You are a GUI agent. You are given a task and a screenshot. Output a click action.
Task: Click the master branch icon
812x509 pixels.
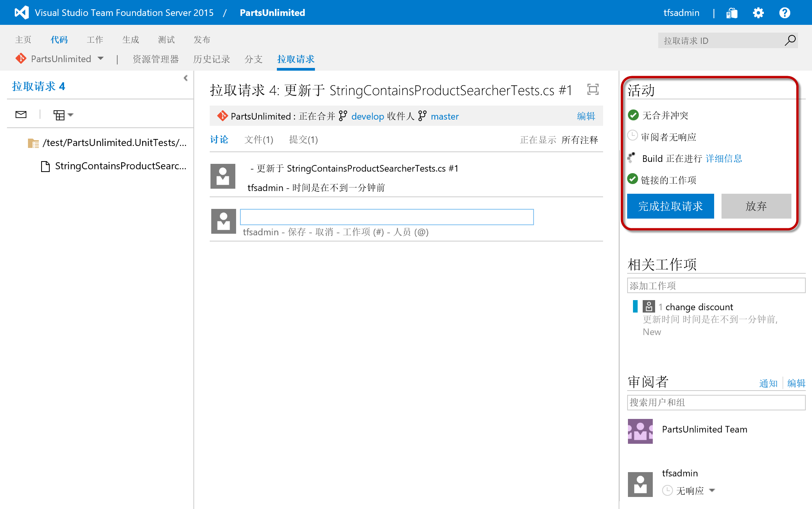point(422,116)
